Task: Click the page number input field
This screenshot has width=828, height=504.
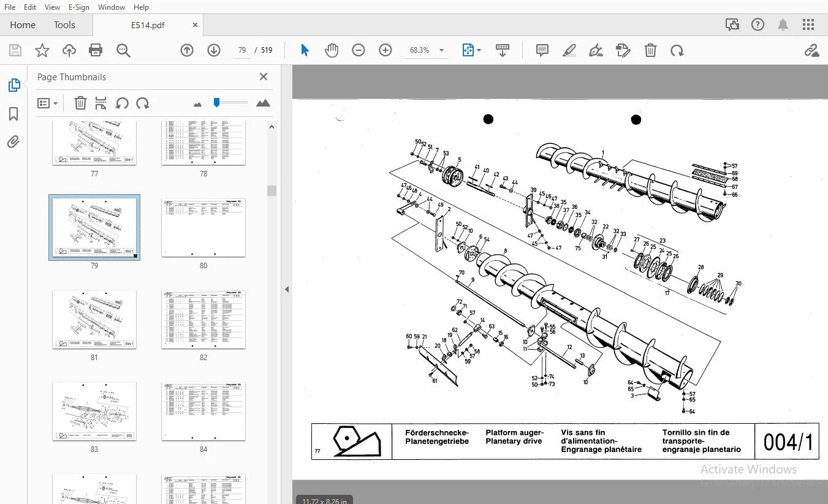Action: point(242,50)
